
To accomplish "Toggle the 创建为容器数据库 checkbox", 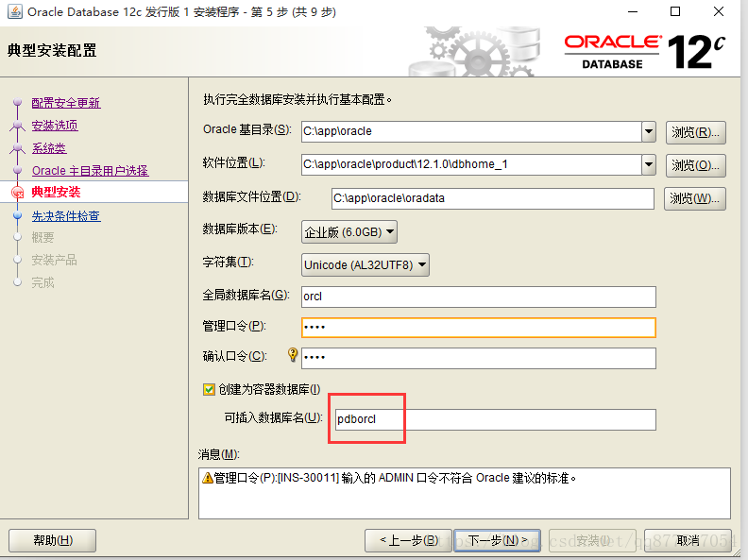I will (x=209, y=389).
